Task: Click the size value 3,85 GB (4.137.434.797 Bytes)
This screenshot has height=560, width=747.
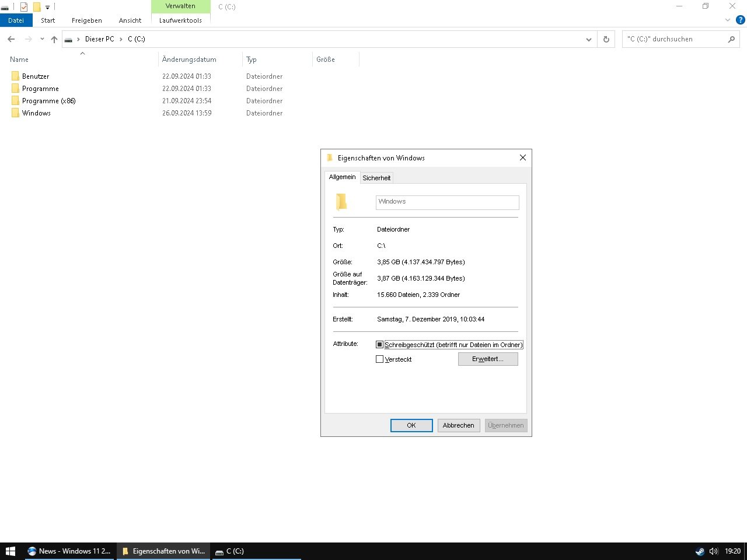Action: coord(421,262)
